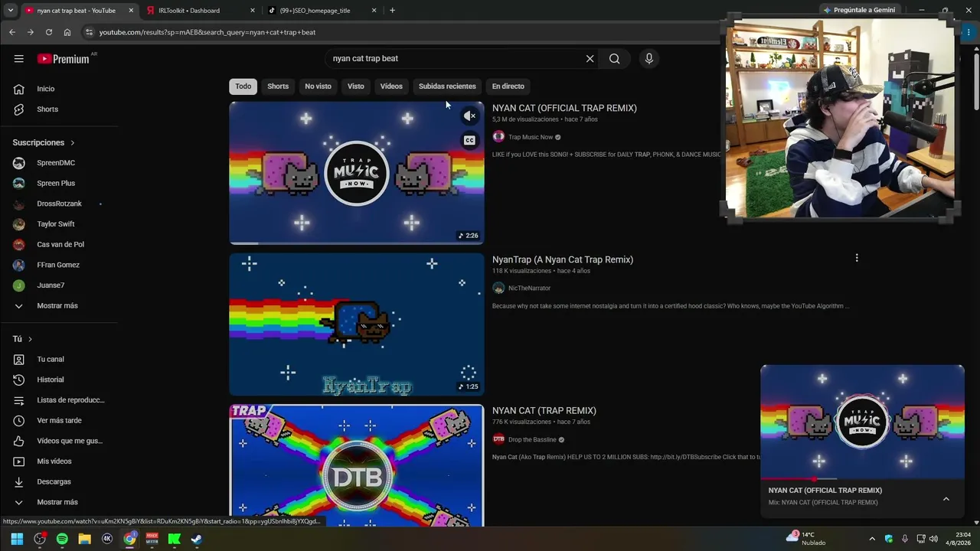Expand the mini player mix chevron
The width and height of the screenshot is (980, 551).
click(x=946, y=499)
